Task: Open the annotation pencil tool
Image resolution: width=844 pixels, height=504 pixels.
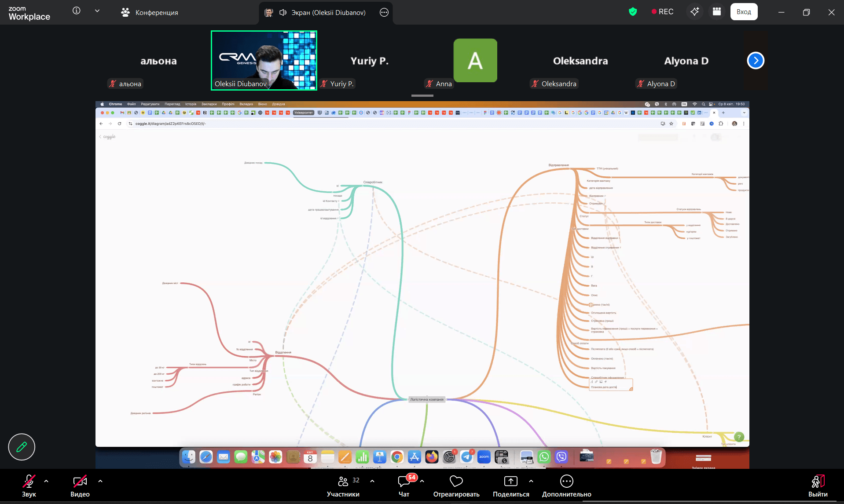Action: coord(22,447)
